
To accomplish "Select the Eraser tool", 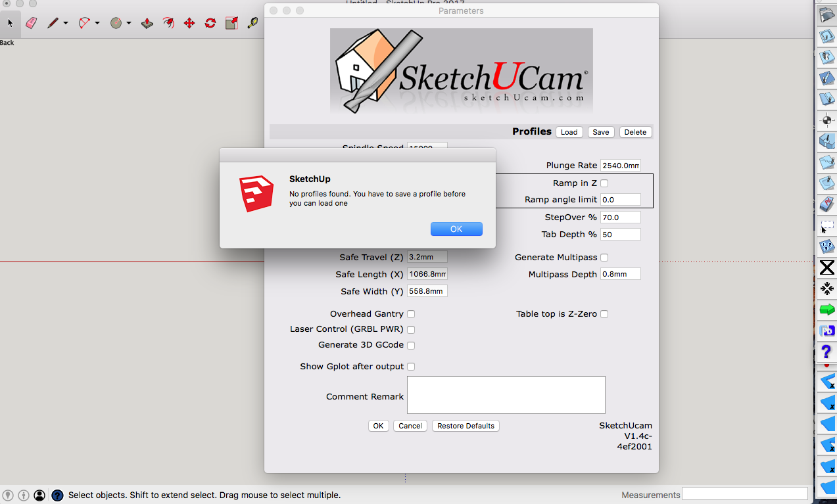I will [31, 23].
